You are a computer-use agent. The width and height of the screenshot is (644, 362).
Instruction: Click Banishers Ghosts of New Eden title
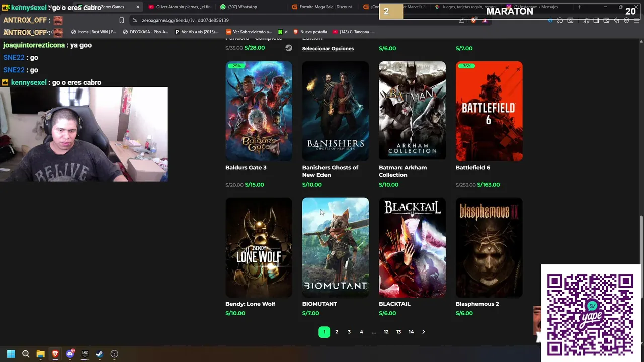click(330, 171)
